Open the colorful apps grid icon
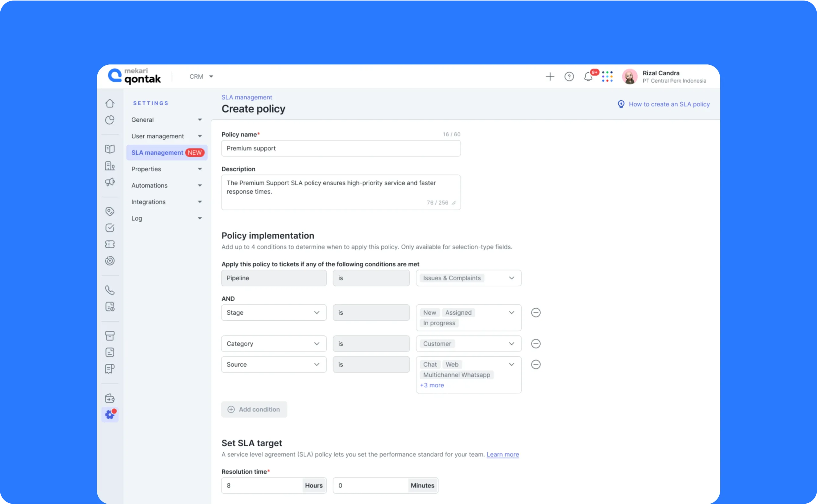This screenshot has width=817, height=504. point(607,77)
